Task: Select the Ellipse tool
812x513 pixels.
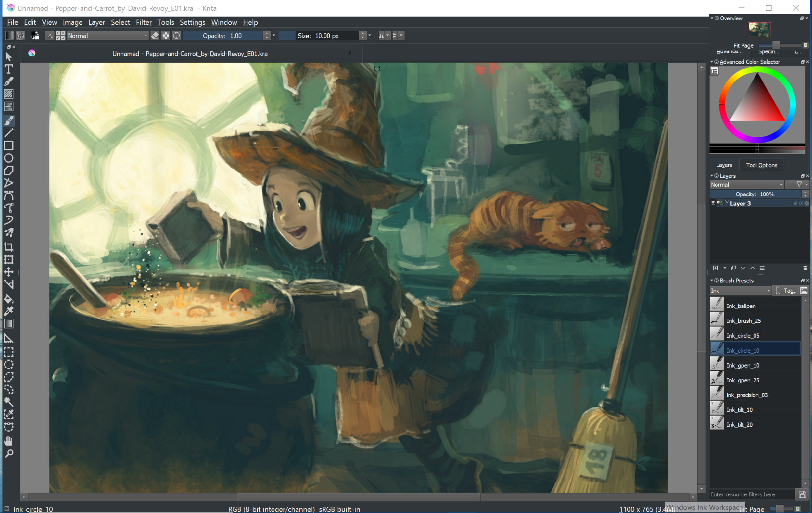Action: point(8,158)
